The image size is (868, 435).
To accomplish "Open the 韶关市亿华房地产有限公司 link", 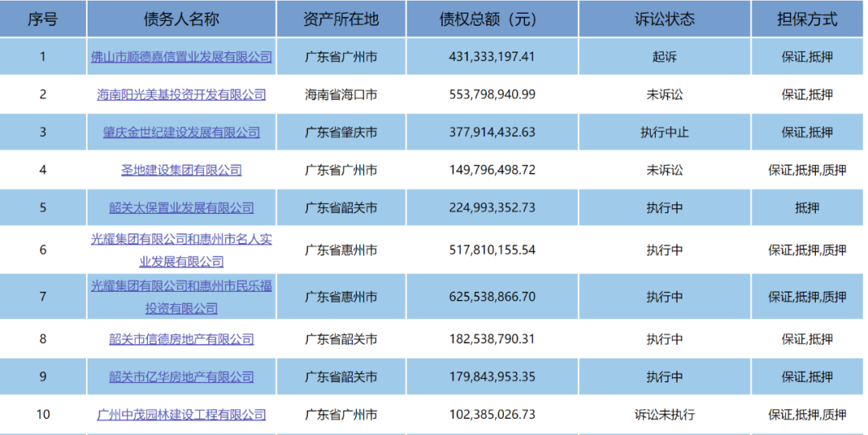I will (x=181, y=377).
